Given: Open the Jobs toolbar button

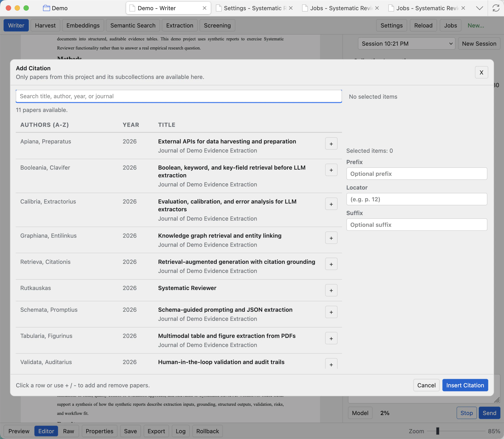Looking at the screenshot, I should coord(450,25).
